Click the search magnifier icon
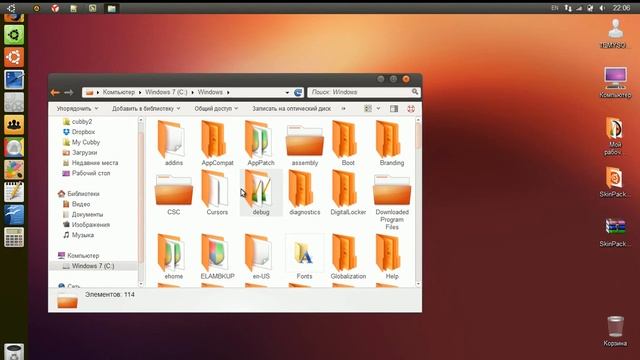The image size is (640, 360). tap(415, 92)
